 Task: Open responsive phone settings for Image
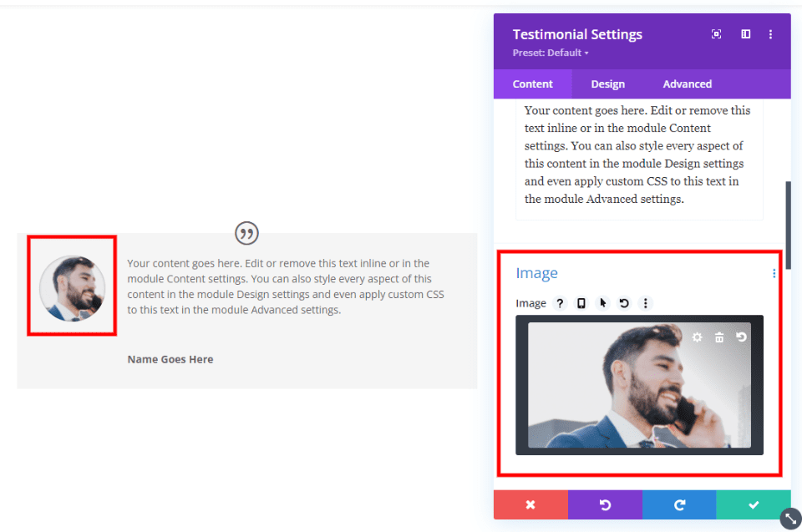click(581, 302)
